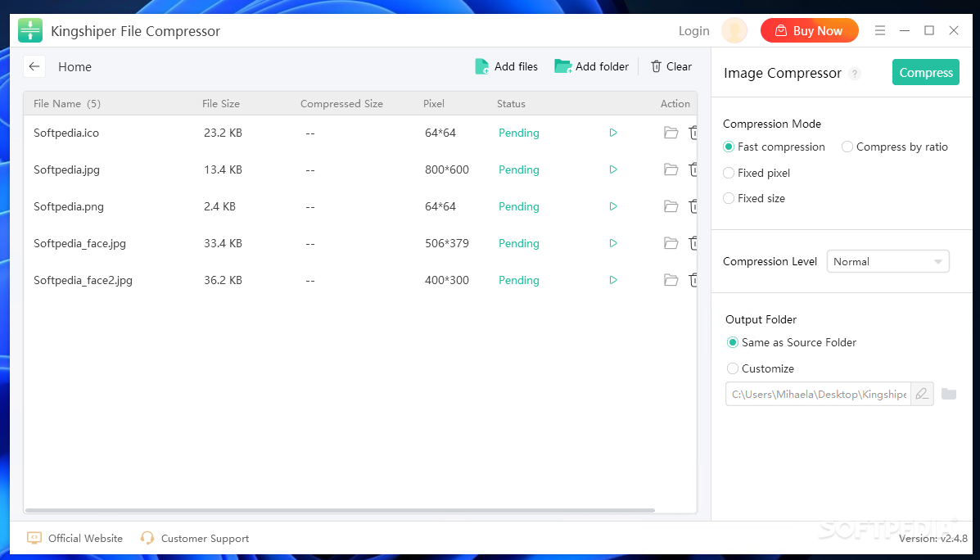Viewport: 980px width, 560px height.
Task: Click the File Size column header
Action: tap(220, 104)
